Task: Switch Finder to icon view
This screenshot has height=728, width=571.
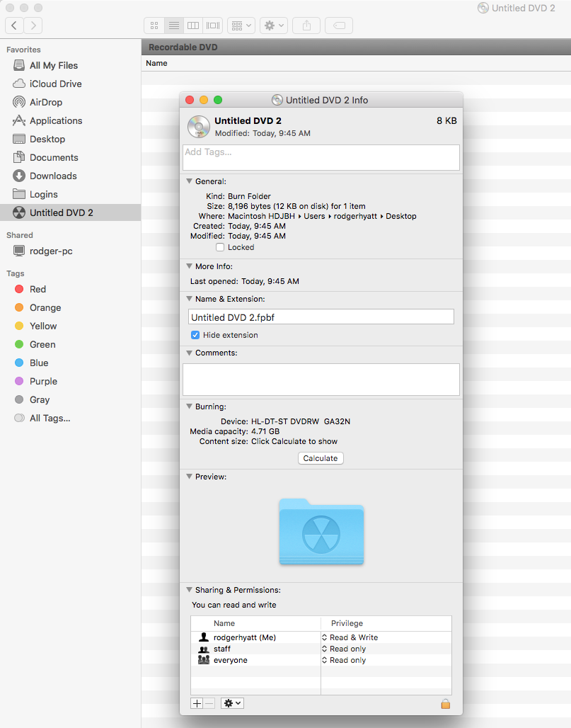Action: [x=154, y=25]
